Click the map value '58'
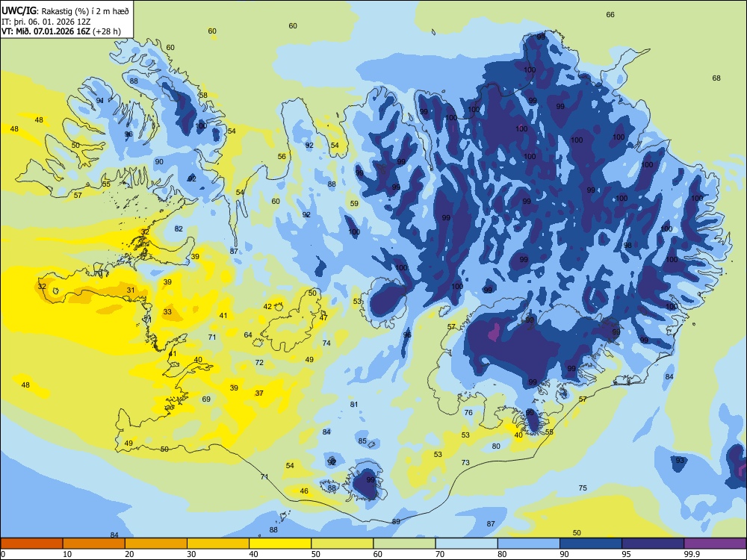Screen dimensions: 747x560 coord(203,96)
